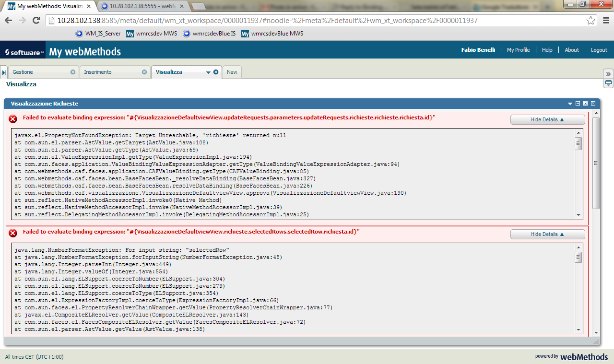
Task: Open the Visualizzazione Richieste portlet menu arrow
Action: pos(570,104)
